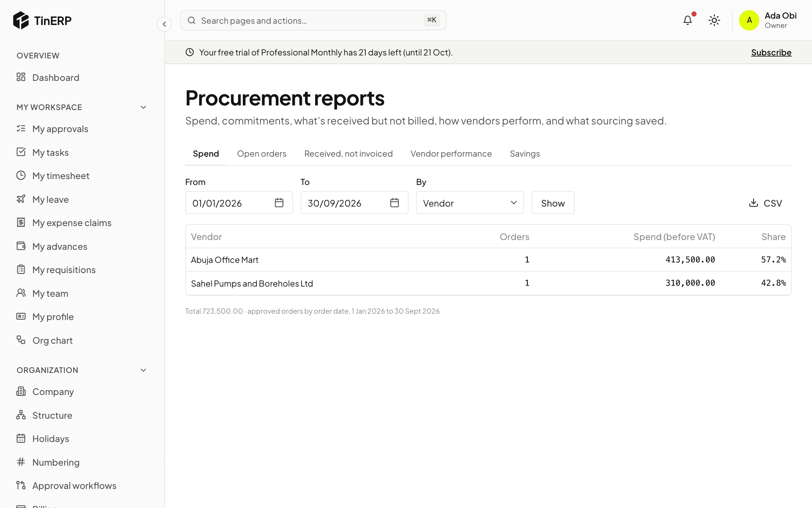Viewport: 812px width, 508px height.
Task: Focus the search pages and actions field
Action: (x=313, y=20)
